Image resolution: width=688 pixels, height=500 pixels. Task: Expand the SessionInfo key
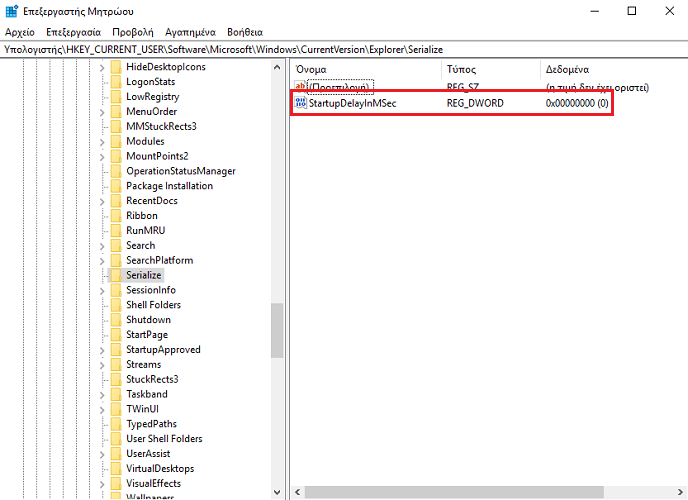click(102, 291)
